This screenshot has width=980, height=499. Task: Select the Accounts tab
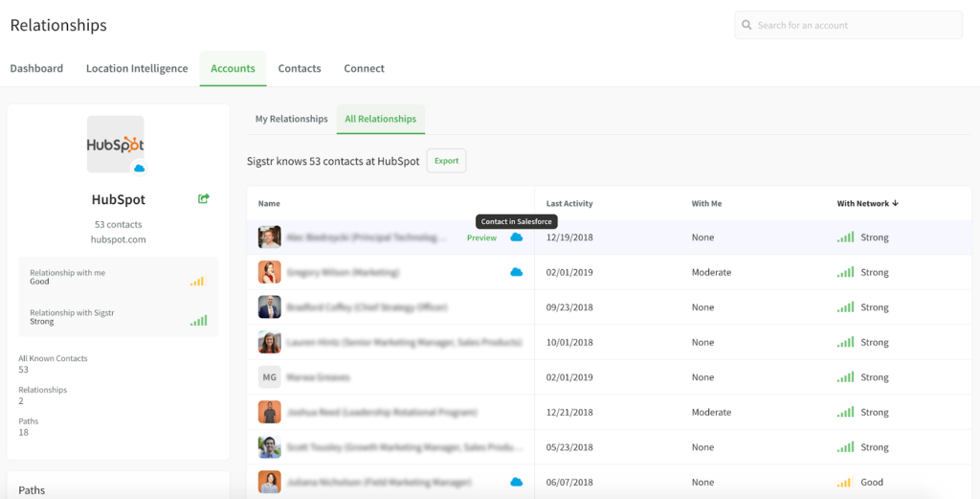pos(234,69)
